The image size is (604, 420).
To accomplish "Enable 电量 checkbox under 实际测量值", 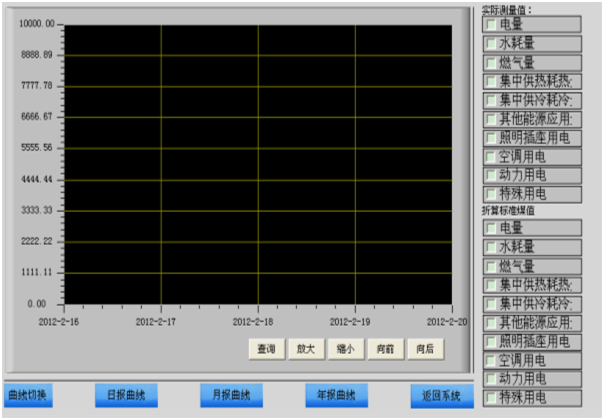I will [x=490, y=24].
